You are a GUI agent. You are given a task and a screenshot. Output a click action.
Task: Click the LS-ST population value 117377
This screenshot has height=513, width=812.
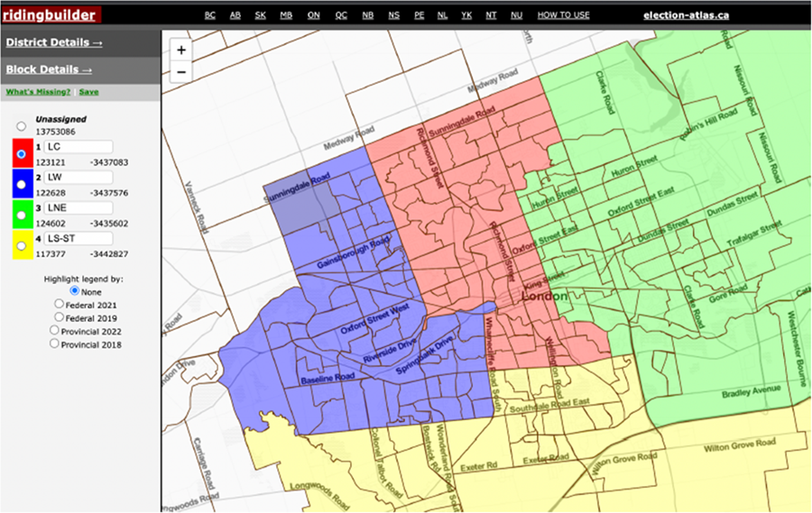coord(51,253)
